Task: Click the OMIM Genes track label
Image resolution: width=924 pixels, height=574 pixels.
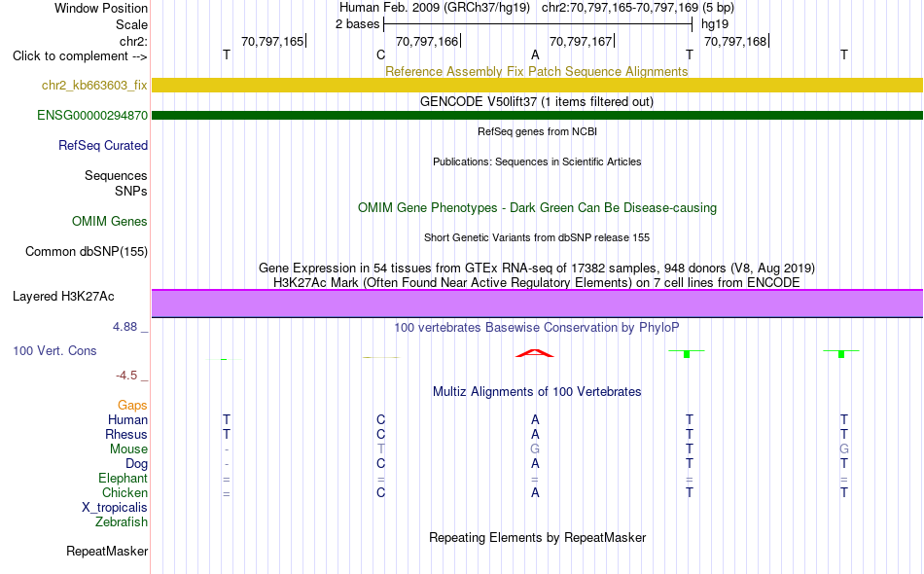Action: click(110, 222)
